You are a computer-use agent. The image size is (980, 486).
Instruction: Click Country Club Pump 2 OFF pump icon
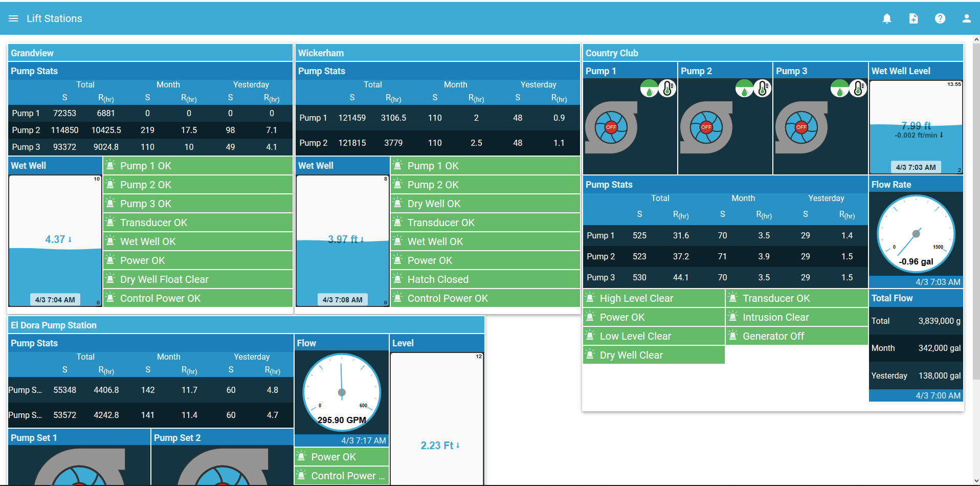point(706,127)
